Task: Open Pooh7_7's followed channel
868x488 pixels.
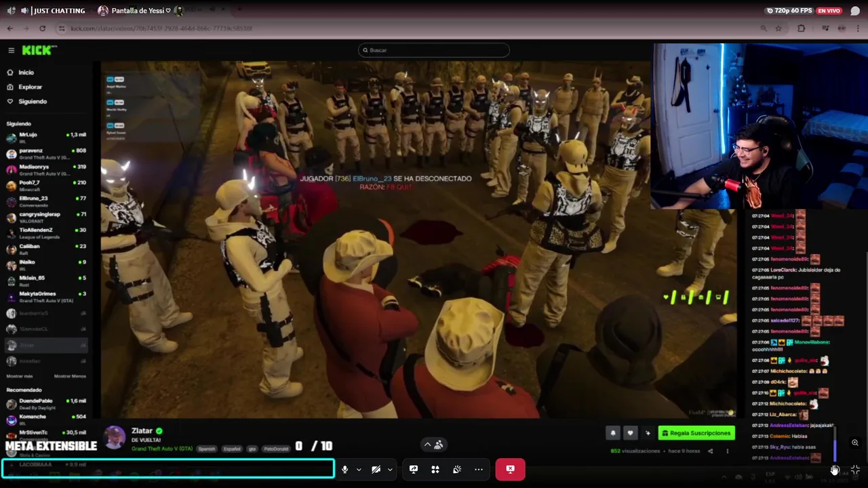Action: click(46, 186)
